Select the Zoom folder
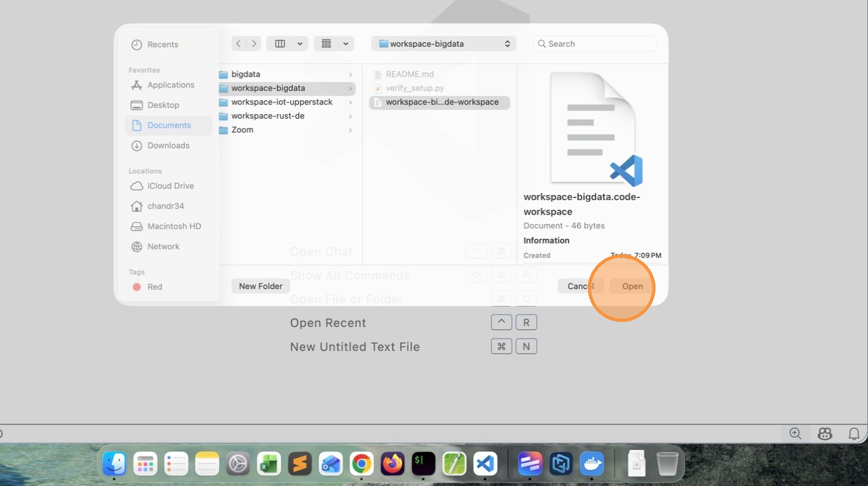The width and height of the screenshot is (868, 486). pyautogui.click(x=287, y=130)
